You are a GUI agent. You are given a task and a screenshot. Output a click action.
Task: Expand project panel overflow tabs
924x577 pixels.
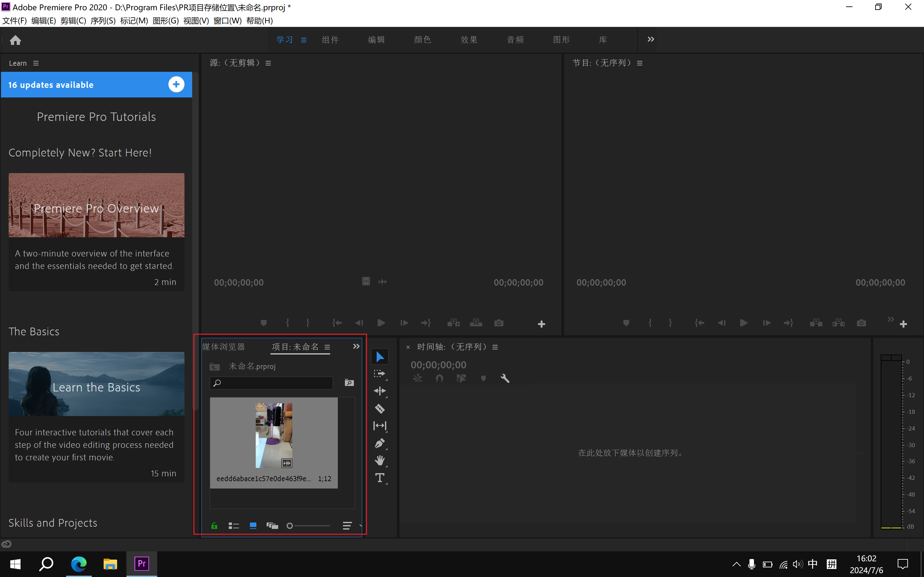[356, 347]
